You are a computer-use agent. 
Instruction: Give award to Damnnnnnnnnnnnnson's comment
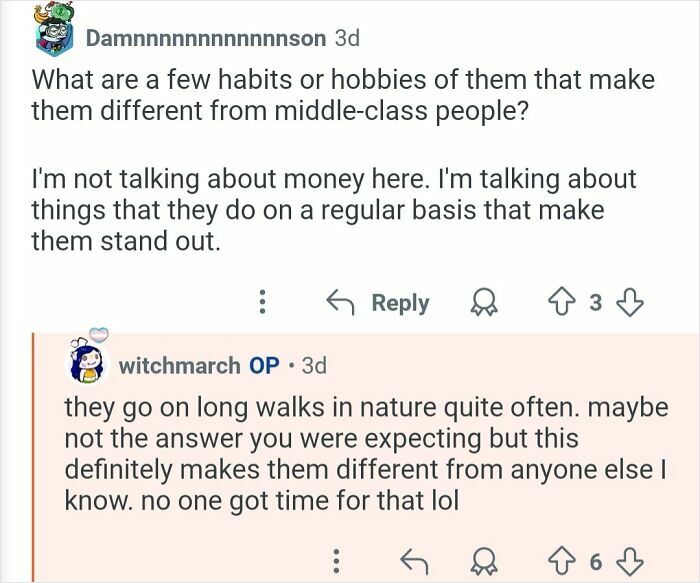point(484,303)
